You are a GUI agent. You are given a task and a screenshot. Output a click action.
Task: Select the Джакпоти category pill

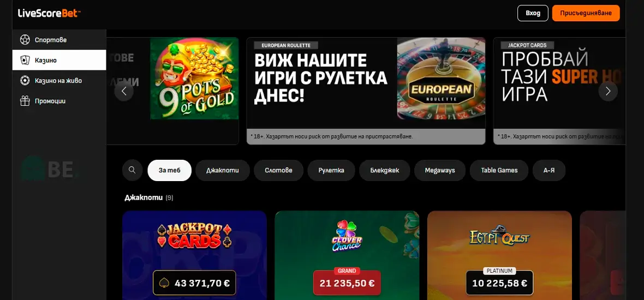coord(223,170)
